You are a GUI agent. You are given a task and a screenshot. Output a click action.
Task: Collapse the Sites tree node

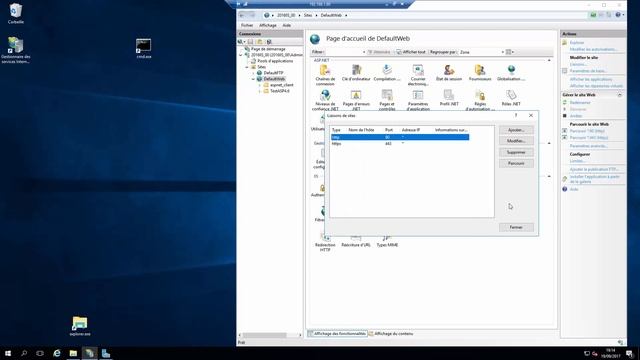tap(247, 67)
